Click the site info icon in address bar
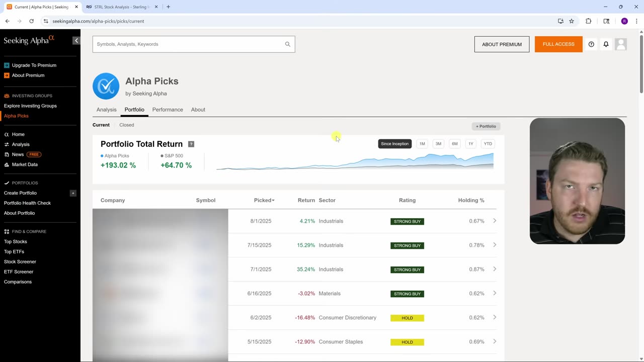Screen dimensions: 644x362 [46, 21]
